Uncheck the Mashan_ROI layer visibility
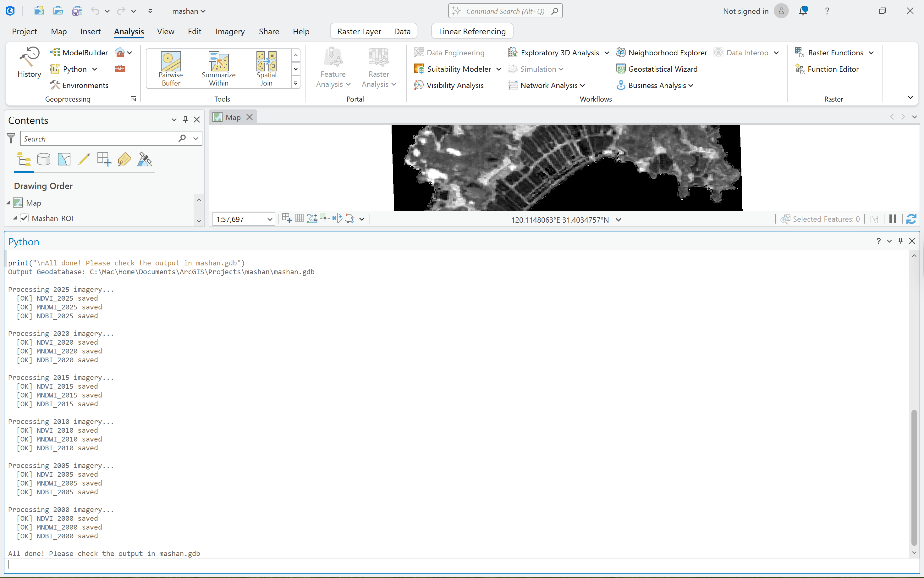The height and width of the screenshot is (578, 924). [25, 218]
